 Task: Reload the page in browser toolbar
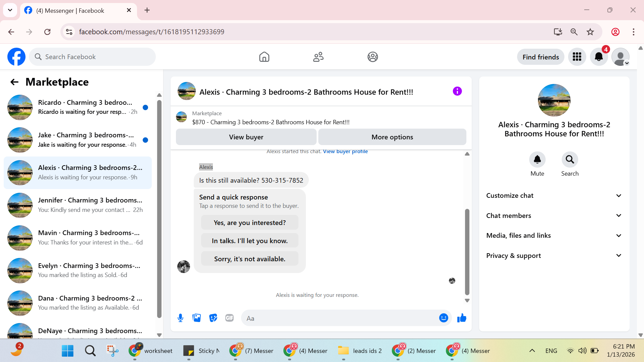click(x=47, y=32)
